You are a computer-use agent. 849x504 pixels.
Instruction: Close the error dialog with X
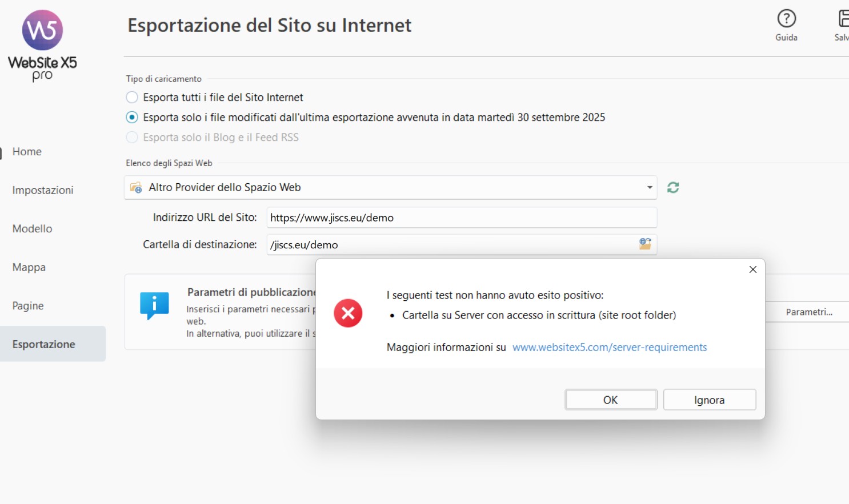tap(752, 269)
